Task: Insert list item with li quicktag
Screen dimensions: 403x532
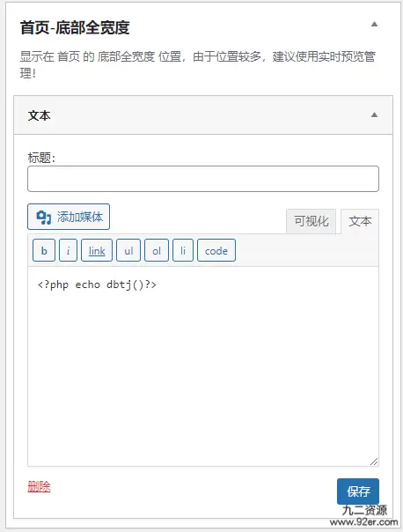Action: 183,250
